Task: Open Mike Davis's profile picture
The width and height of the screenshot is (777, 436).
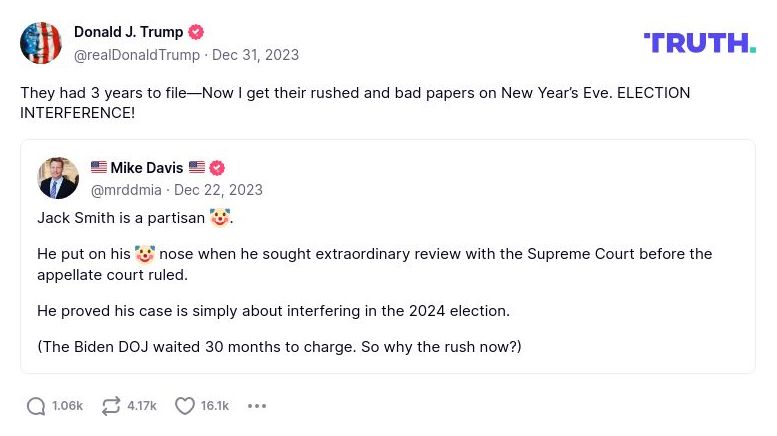Action: point(58,178)
